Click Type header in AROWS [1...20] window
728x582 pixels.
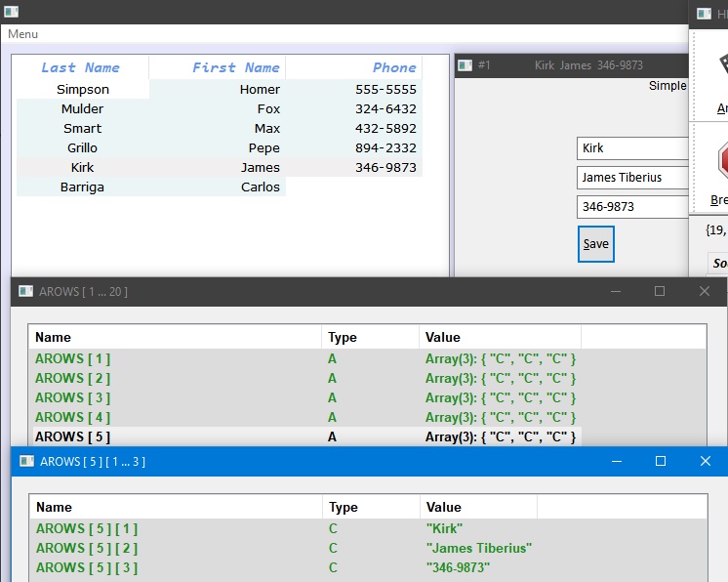(370, 337)
